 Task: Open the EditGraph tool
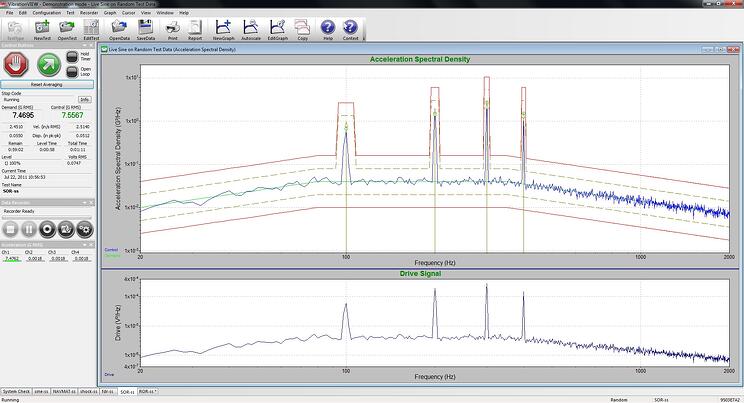(277, 28)
